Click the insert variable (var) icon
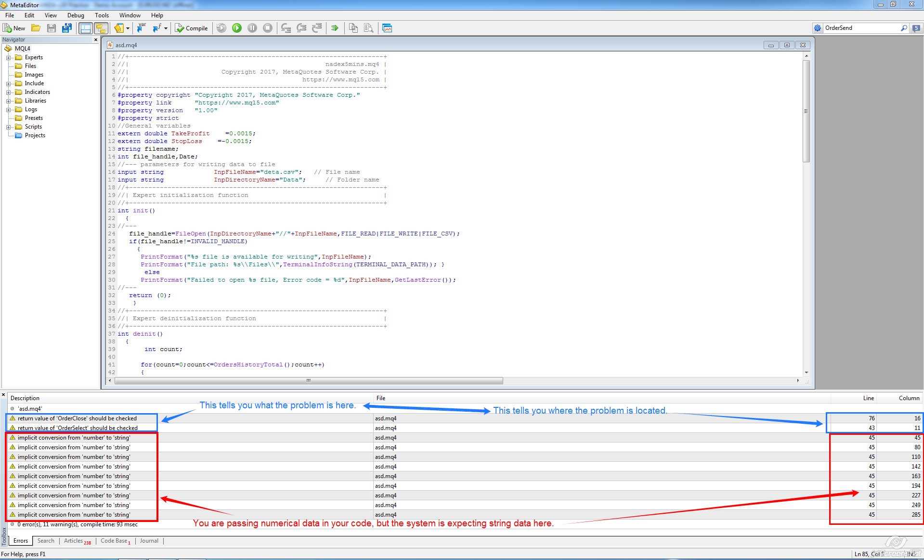The height and width of the screenshot is (560, 924). pos(141,28)
